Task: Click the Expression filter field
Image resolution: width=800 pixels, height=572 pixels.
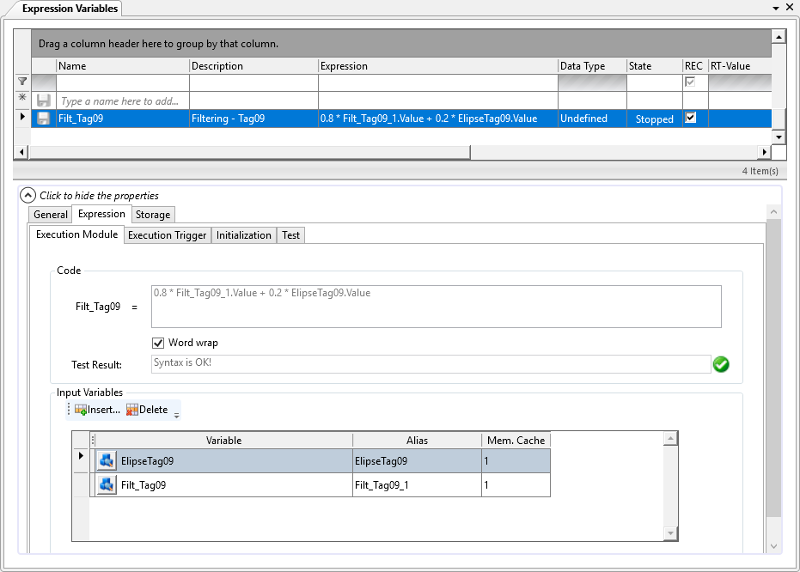Action: click(x=438, y=83)
